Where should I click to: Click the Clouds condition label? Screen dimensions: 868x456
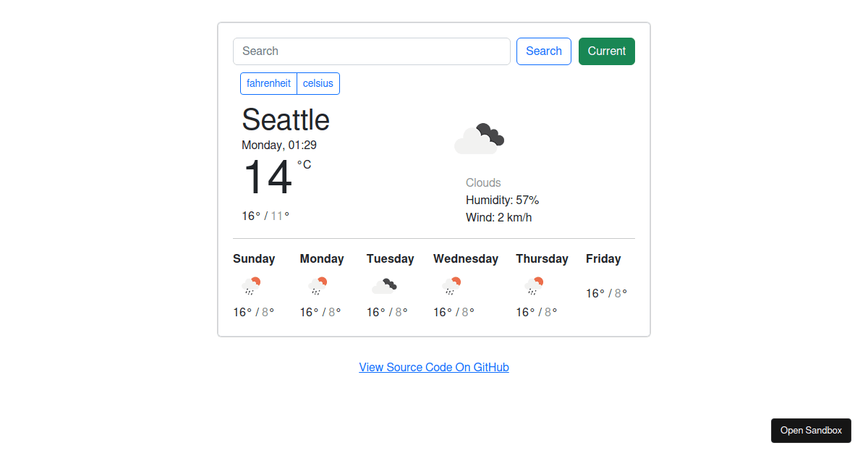click(x=483, y=182)
